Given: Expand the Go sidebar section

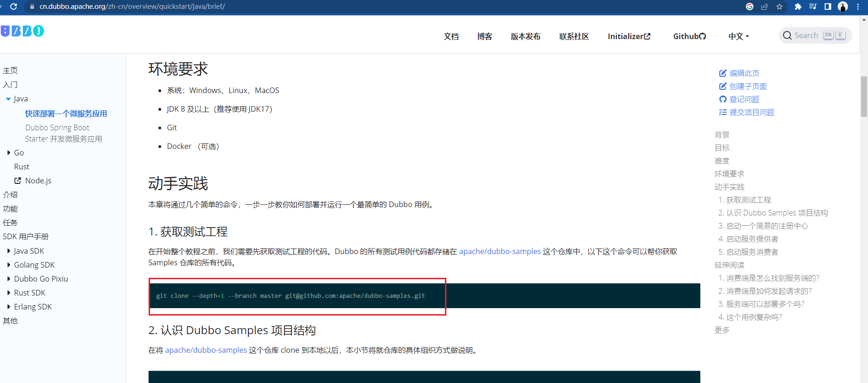Looking at the screenshot, I should (8, 153).
